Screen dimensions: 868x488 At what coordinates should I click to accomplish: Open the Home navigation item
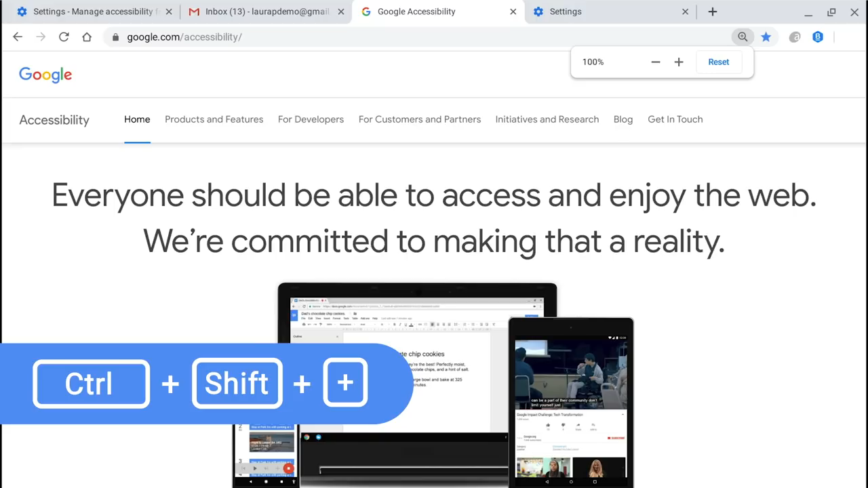pos(137,119)
